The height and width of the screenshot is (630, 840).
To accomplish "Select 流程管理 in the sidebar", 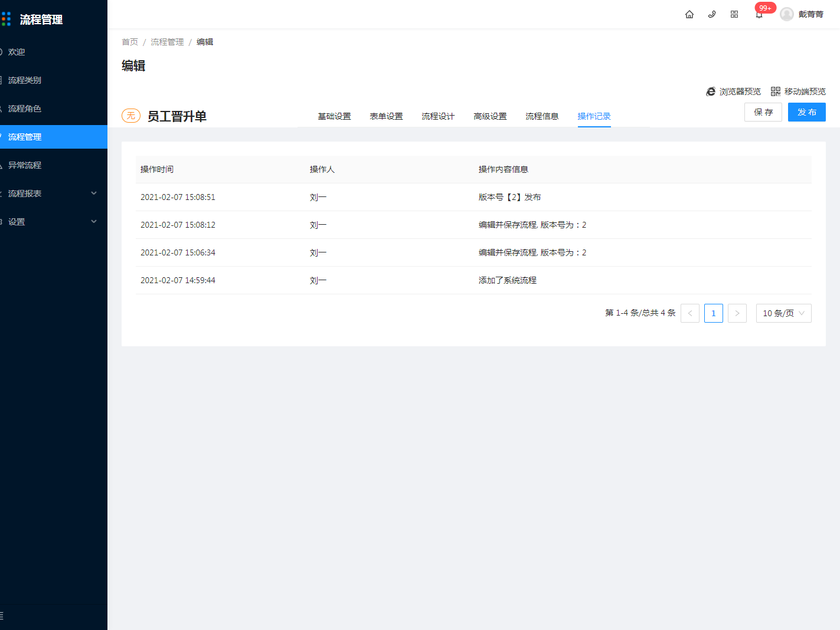I will tap(54, 137).
